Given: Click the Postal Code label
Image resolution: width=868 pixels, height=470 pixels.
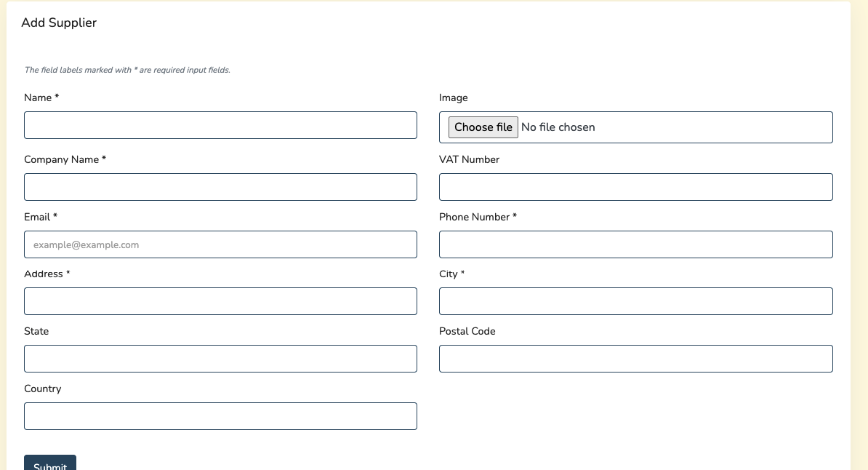Looking at the screenshot, I should click(x=467, y=331).
